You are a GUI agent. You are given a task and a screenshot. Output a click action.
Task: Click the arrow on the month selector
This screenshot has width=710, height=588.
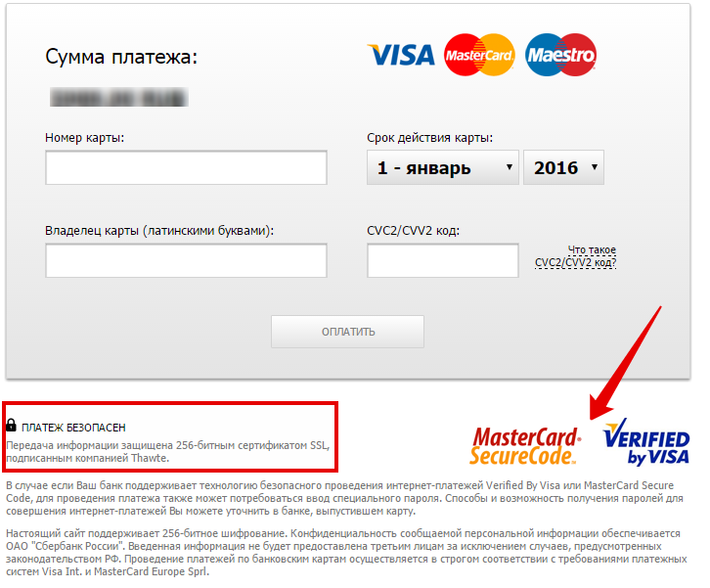point(510,167)
